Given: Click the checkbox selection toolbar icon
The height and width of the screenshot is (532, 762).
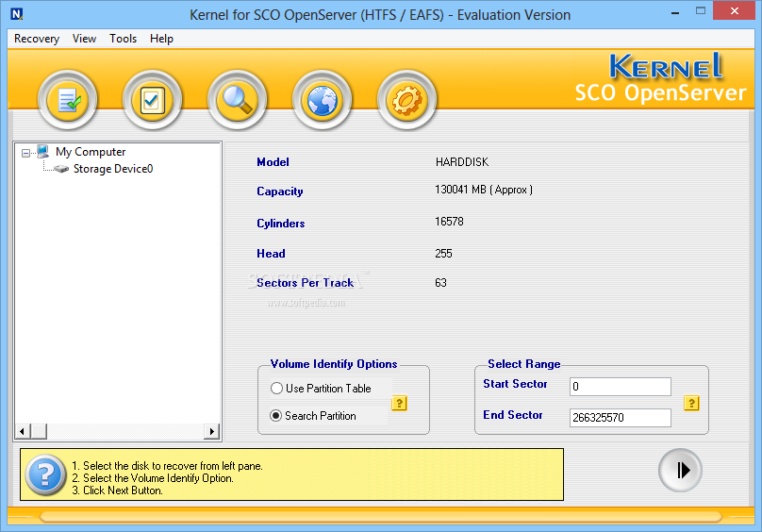Looking at the screenshot, I should [152, 100].
